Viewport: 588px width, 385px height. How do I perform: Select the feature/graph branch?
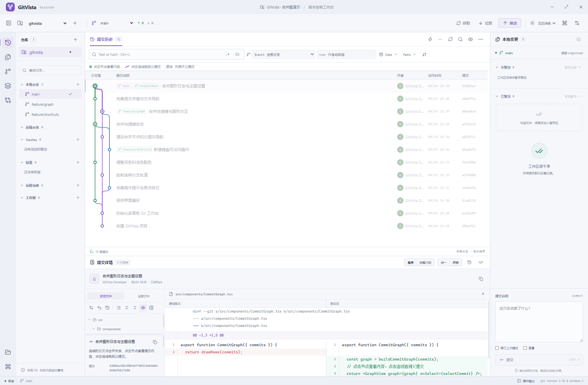tap(50, 104)
